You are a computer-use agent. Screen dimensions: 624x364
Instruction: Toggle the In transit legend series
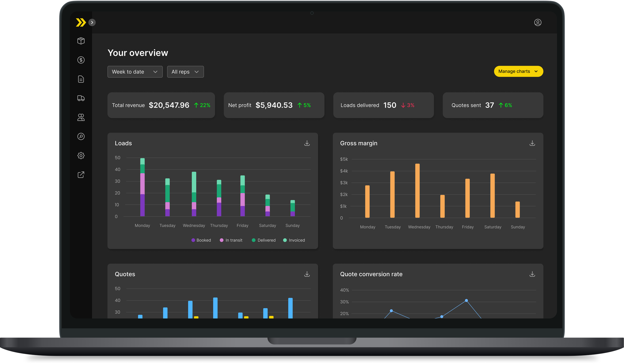pos(231,240)
